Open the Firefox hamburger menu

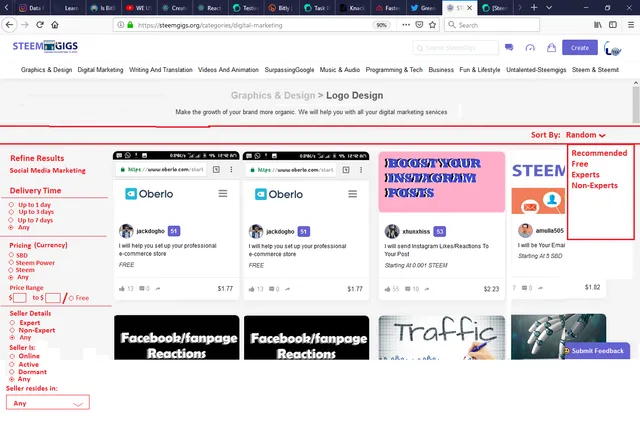pos(631,25)
